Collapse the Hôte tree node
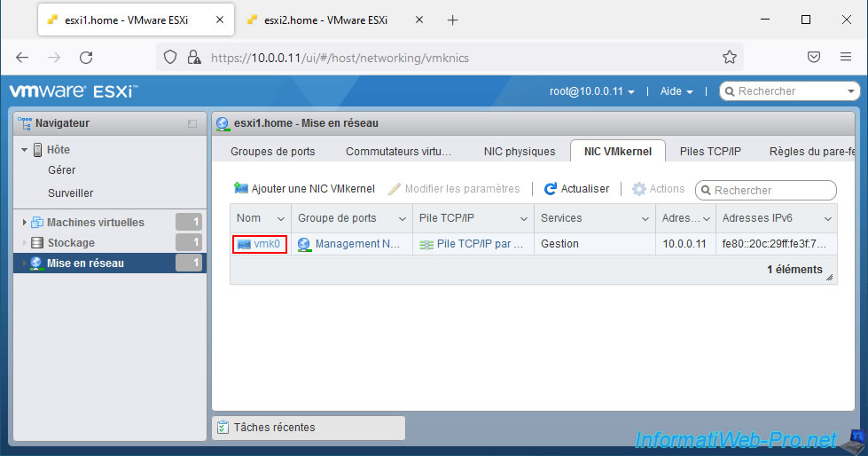The height and width of the screenshot is (456, 868). click(24, 150)
